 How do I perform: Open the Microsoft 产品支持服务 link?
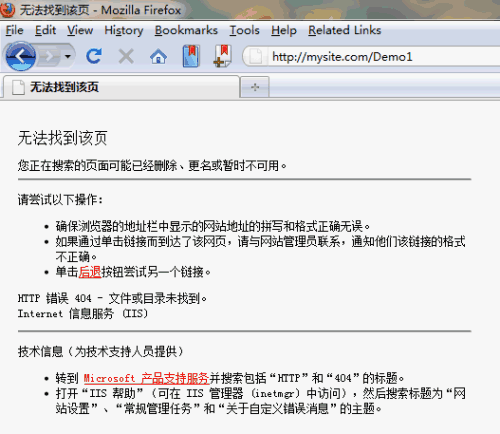click(146, 378)
